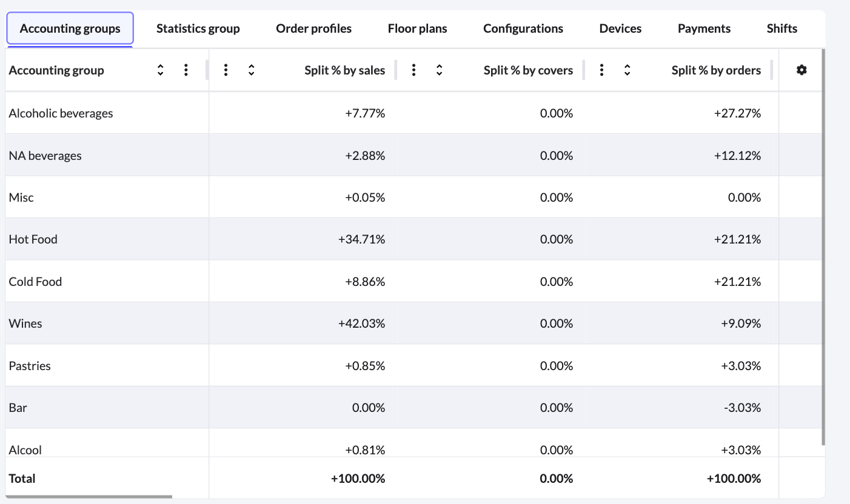Screen dimensions: 850x504
Task: Switch to Statistics group tab
Action: (x=198, y=28)
